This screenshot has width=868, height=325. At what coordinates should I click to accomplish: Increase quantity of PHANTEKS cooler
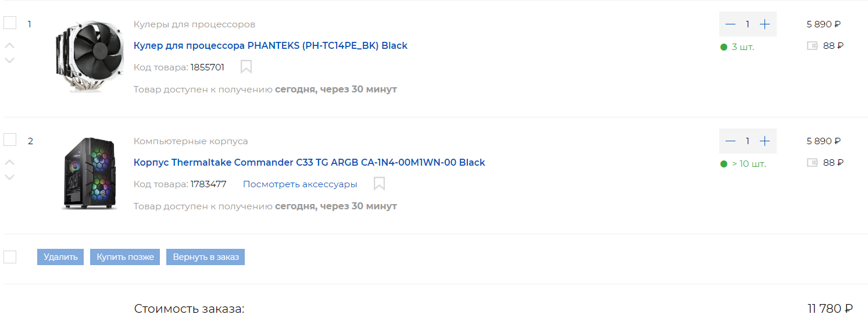tap(765, 24)
